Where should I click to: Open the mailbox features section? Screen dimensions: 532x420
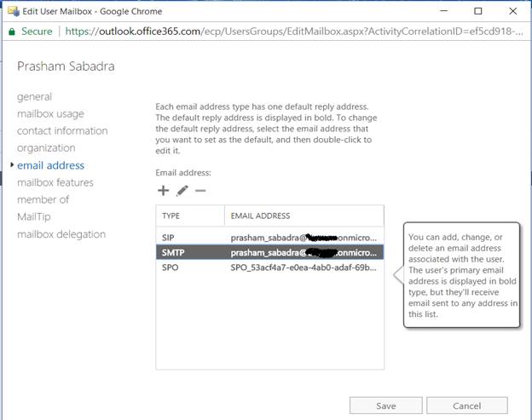[55, 182]
